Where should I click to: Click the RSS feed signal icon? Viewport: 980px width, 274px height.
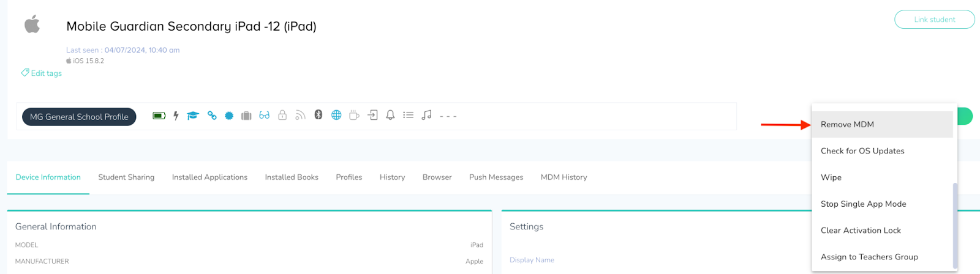click(x=300, y=115)
